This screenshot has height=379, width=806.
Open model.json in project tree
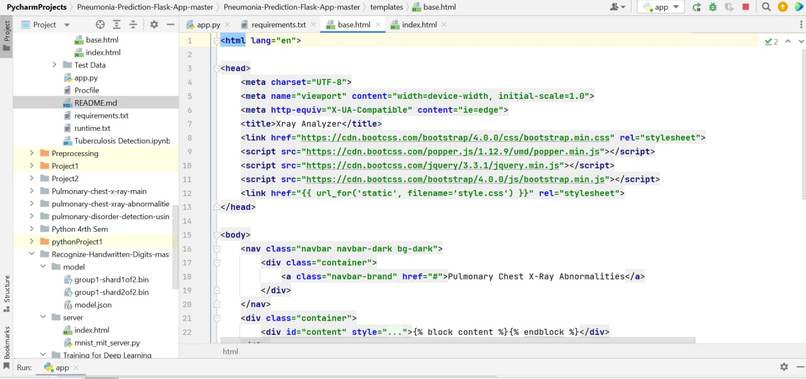point(87,305)
